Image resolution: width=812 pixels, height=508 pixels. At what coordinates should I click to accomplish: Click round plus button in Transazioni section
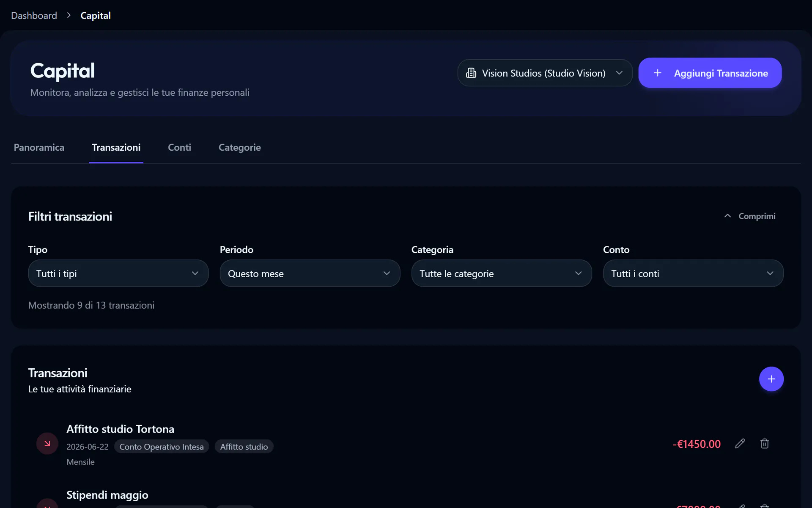coord(771,379)
